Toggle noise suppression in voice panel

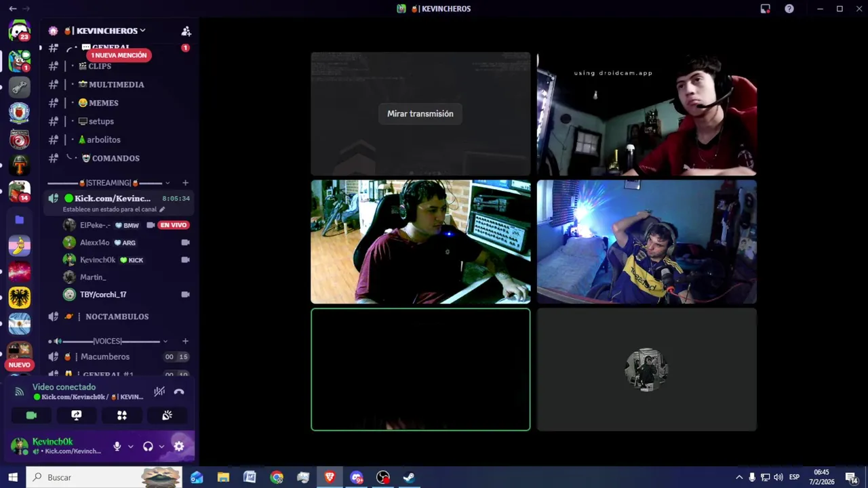point(159,392)
